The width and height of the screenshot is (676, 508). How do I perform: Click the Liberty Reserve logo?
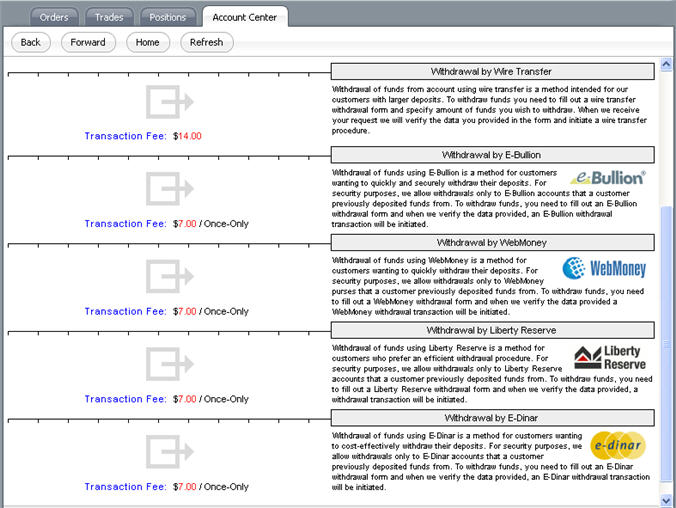(610, 357)
